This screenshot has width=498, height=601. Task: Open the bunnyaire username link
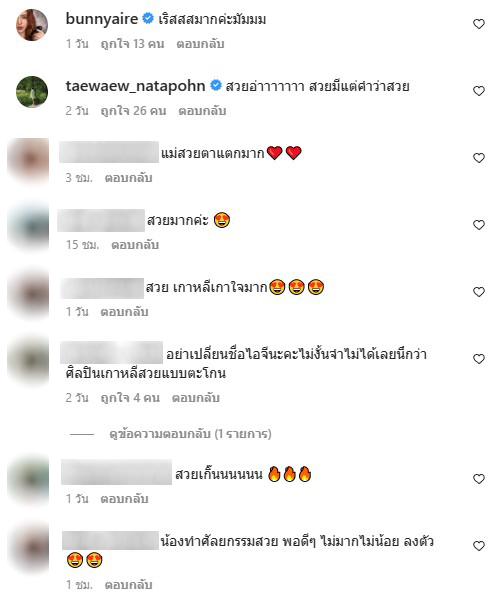pos(102,19)
